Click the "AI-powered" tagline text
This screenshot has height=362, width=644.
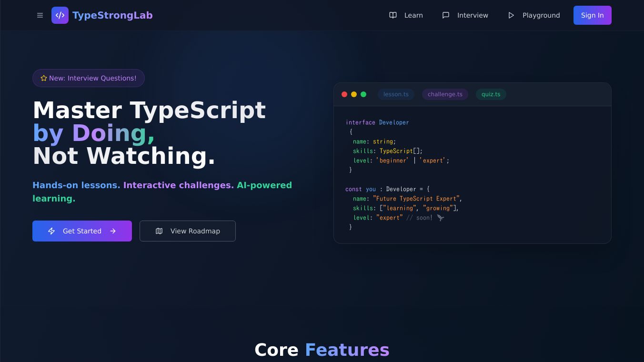[x=264, y=185]
